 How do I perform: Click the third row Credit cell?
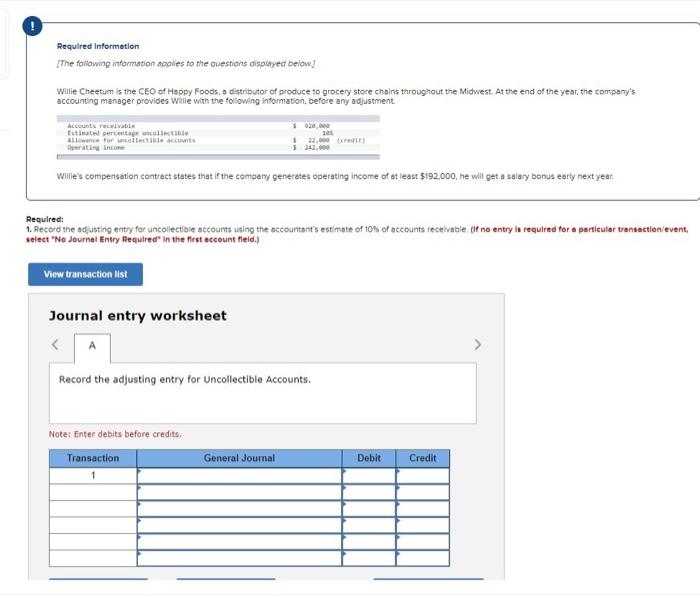422,509
